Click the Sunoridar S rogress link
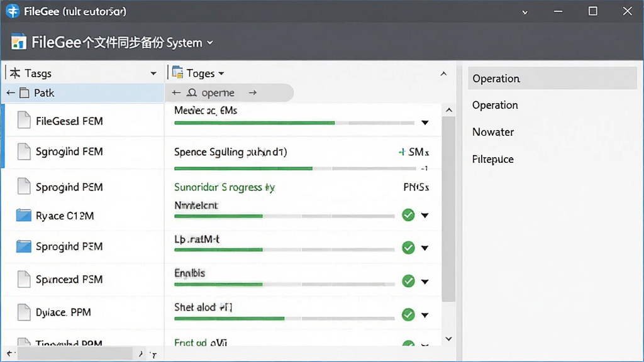 pyautogui.click(x=225, y=187)
